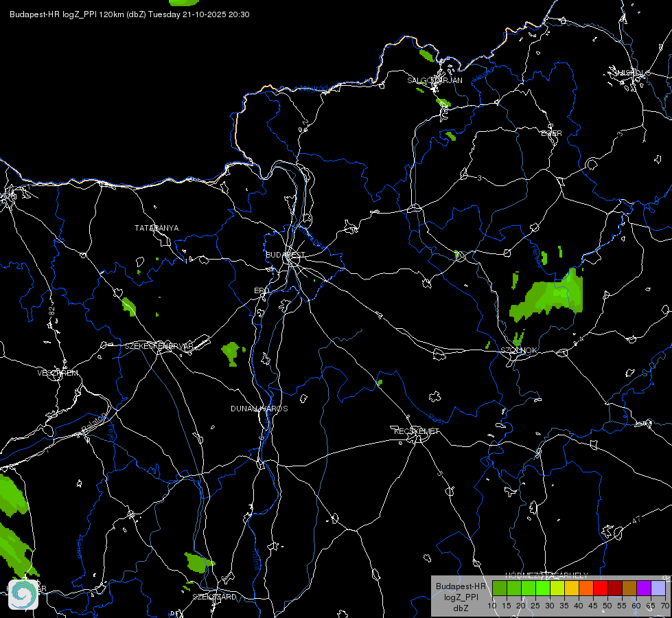
Task: Select the 20-25 dBZ green legend swatch
Action: (529, 588)
